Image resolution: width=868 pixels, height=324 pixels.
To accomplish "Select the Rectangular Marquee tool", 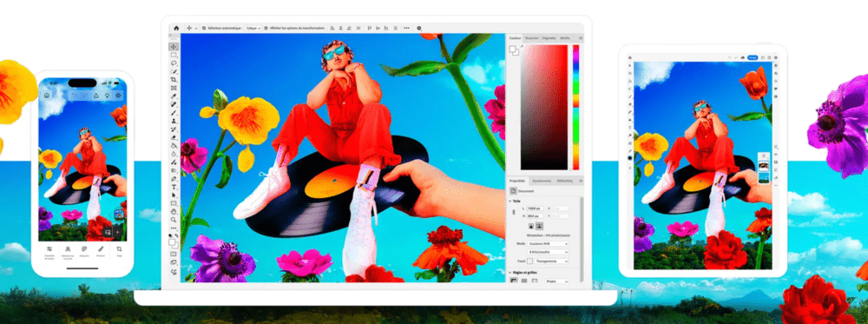I will 174,56.
